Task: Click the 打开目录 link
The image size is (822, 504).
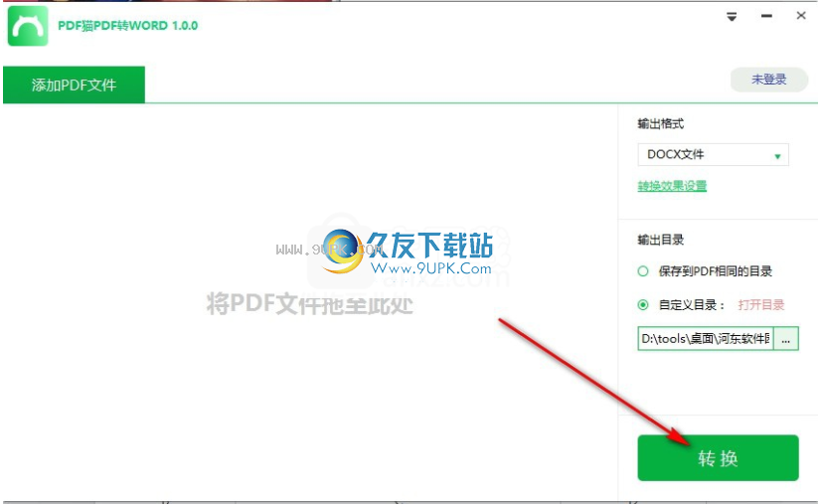Action: 760,305
